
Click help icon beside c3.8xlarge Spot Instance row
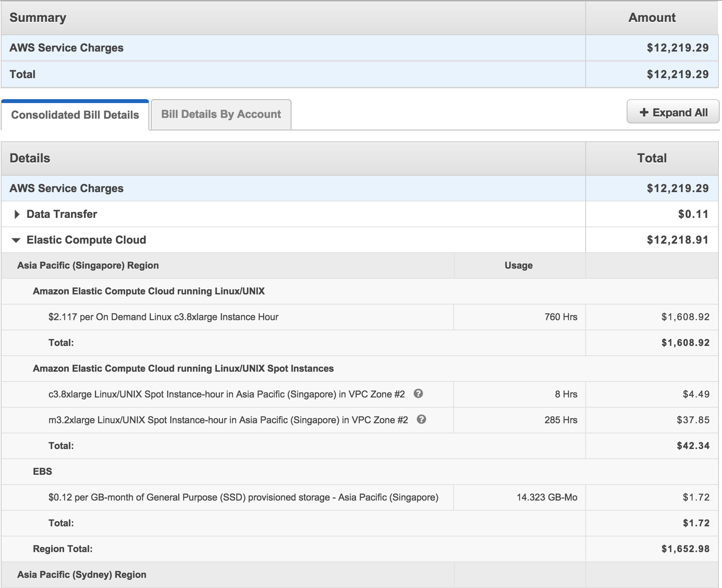coord(418,394)
